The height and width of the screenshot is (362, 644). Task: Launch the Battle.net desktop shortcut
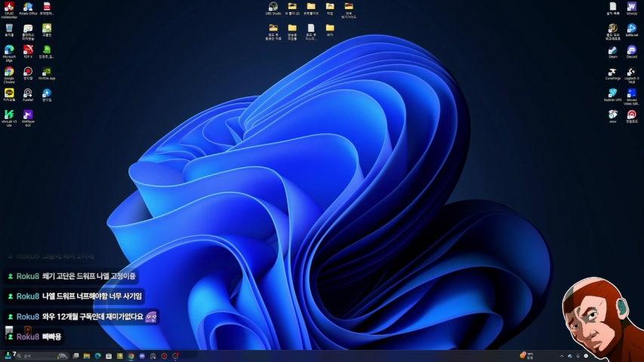pos(631,29)
